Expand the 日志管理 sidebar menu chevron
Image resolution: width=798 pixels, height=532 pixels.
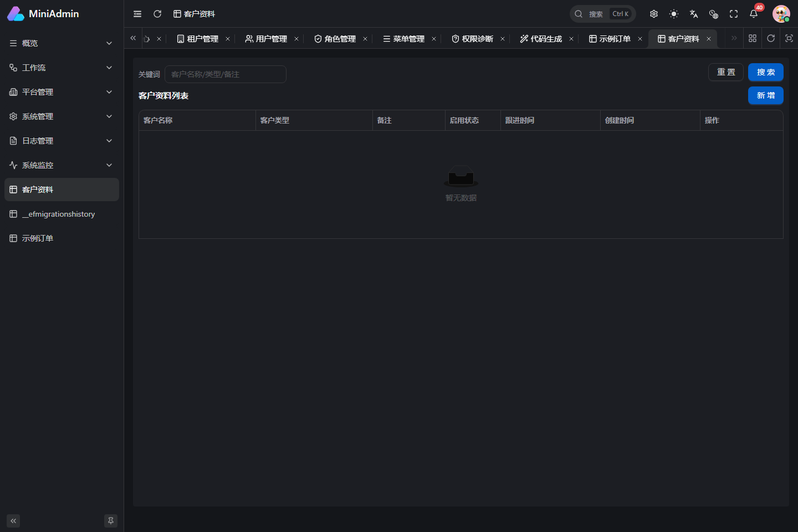coord(109,141)
